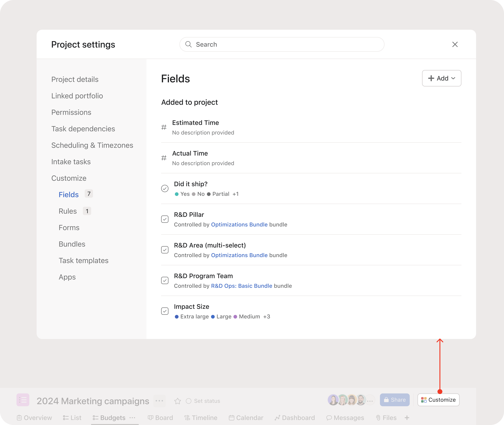The width and height of the screenshot is (504, 425).
Task: Open the overflow menu next to Budgets
Action: [x=132, y=418]
